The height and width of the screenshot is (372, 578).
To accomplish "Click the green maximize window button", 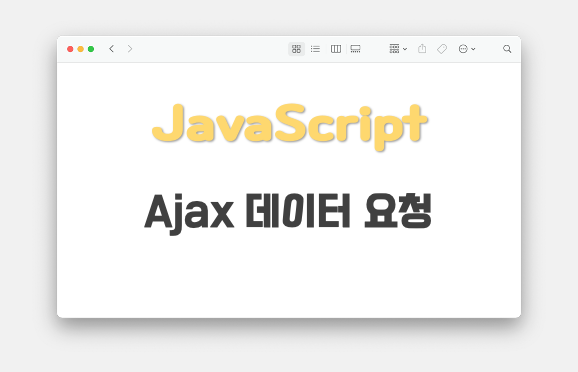I will click(x=91, y=49).
